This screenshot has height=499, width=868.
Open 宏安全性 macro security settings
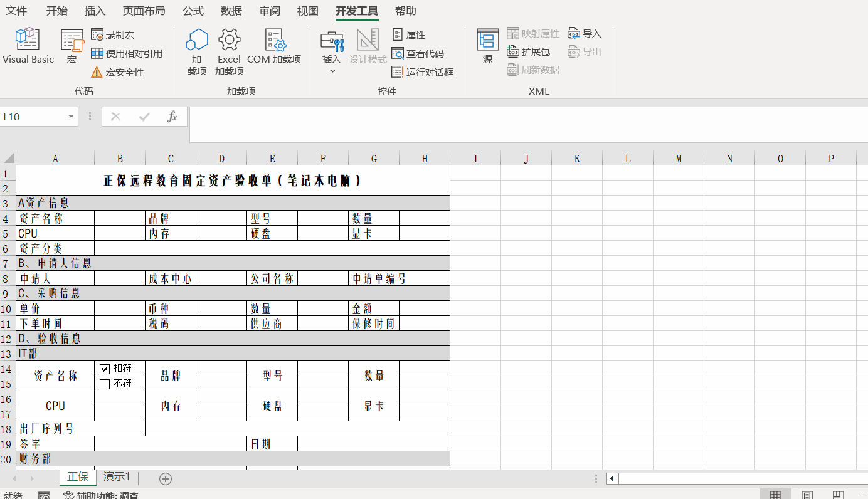[x=118, y=73]
